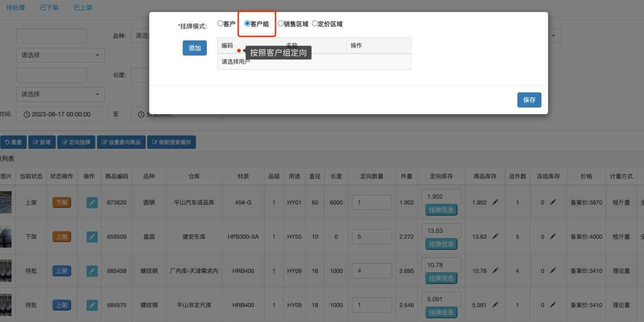Click 定向数量 input in 684575 row
Viewport: 644px width, 322px height.
point(372,305)
